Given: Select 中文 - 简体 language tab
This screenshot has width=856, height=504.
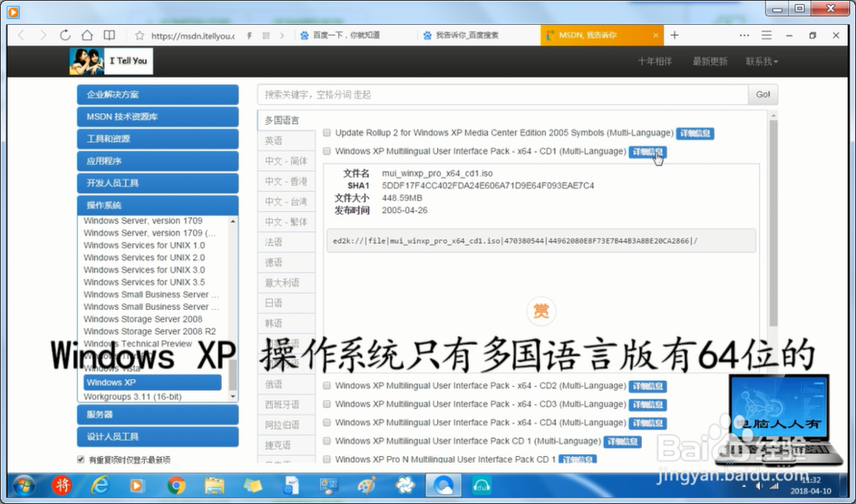Looking at the screenshot, I should [286, 161].
